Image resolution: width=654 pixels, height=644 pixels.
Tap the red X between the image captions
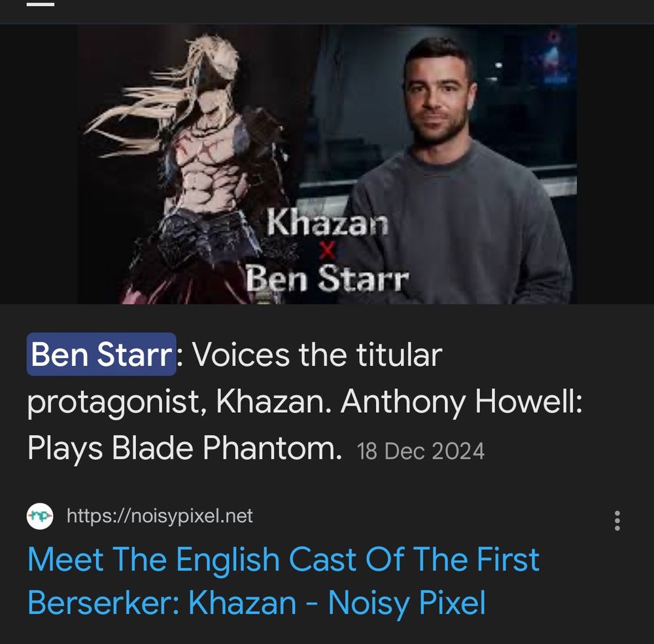(x=327, y=251)
